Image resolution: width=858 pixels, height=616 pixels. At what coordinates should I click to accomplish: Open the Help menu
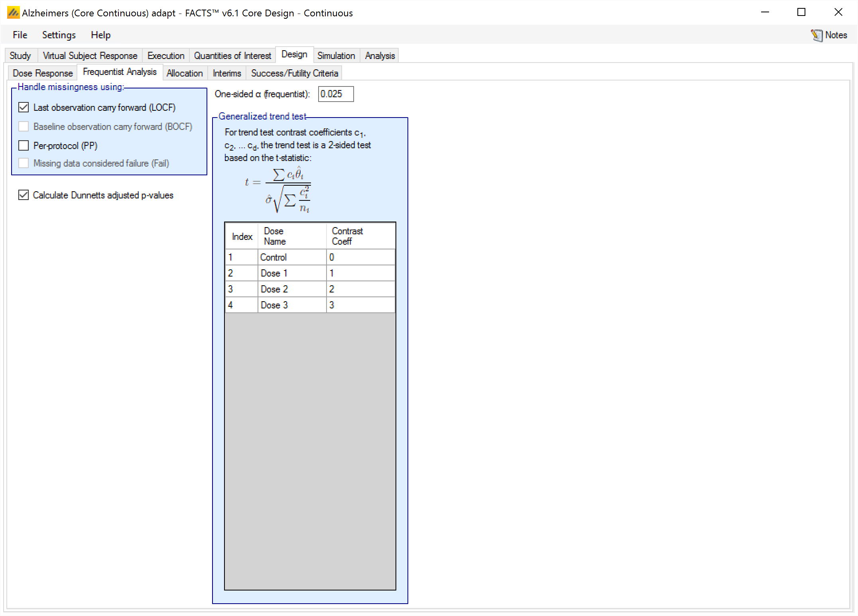(100, 35)
